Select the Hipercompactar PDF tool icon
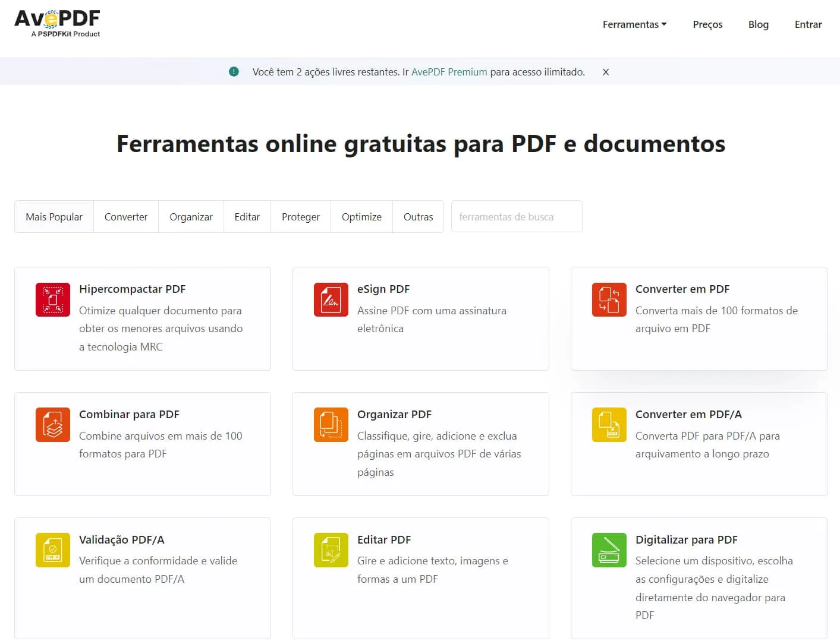This screenshot has width=840, height=641. click(52, 299)
